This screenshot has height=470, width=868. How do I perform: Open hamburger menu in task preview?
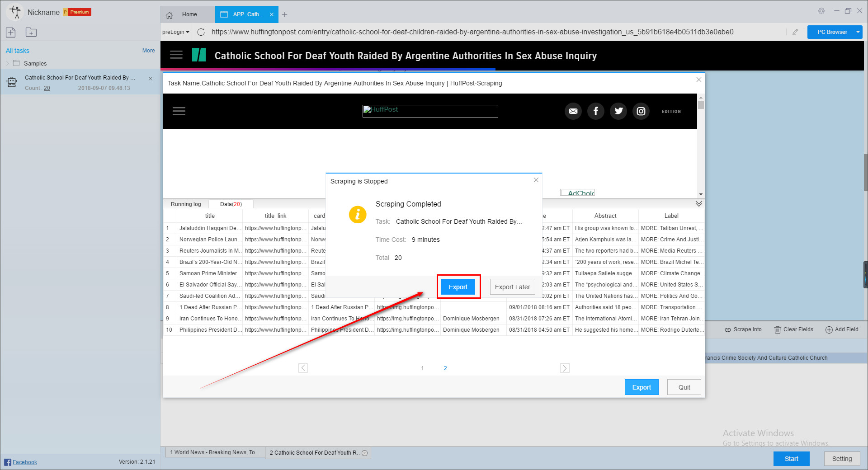click(x=179, y=111)
